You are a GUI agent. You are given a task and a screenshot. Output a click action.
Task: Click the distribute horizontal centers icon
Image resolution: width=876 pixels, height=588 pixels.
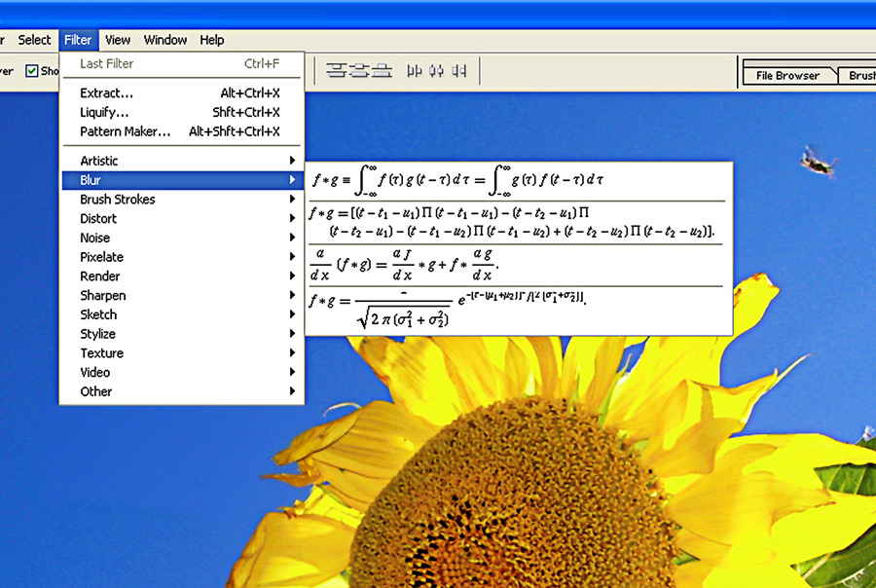[436, 71]
